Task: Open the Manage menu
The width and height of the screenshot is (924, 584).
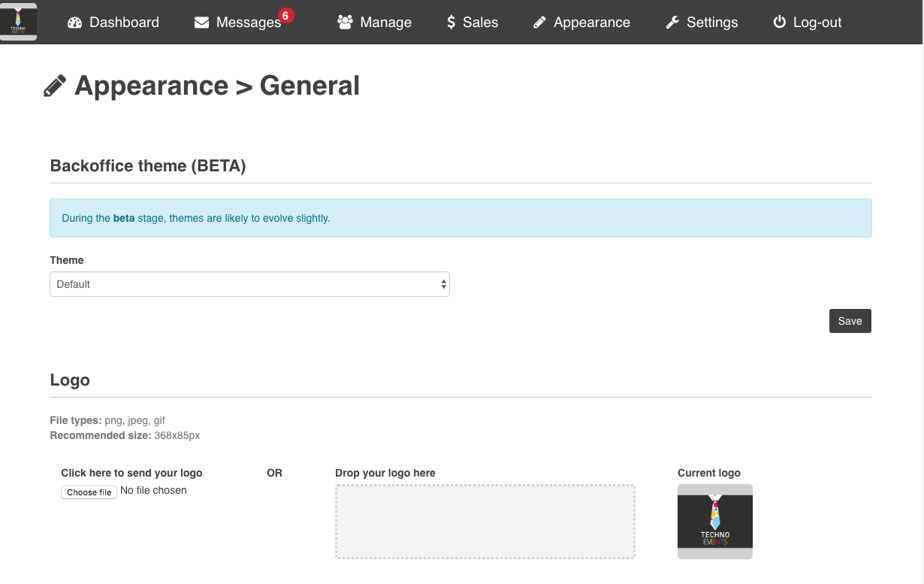Action: coord(385,23)
